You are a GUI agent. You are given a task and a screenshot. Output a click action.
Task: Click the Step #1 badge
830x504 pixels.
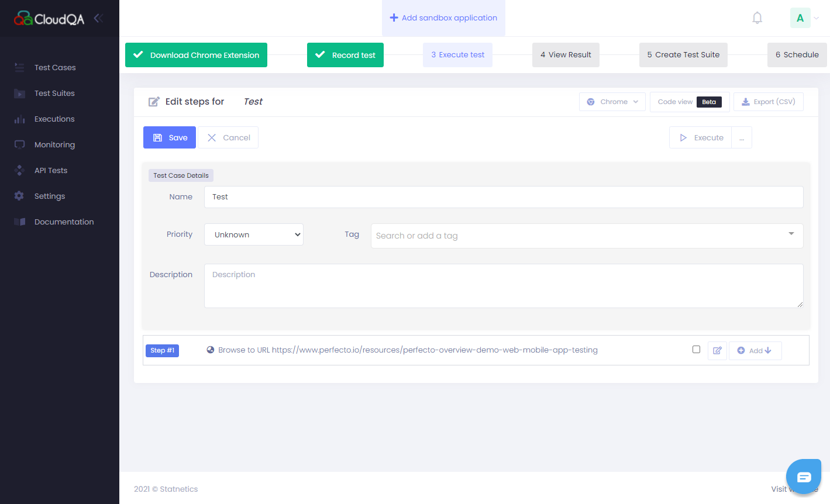pos(162,351)
